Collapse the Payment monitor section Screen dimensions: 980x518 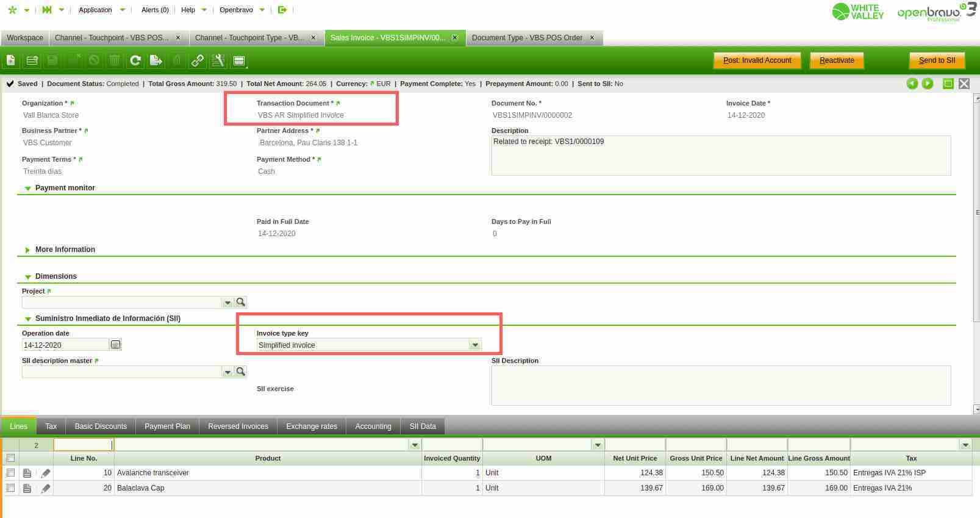pyautogui.click(x=27, y=189)
